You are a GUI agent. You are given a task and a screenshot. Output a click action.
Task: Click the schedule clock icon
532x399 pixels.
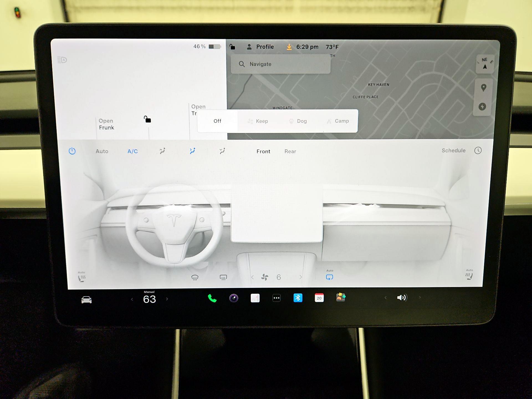[x=478, y=150]
